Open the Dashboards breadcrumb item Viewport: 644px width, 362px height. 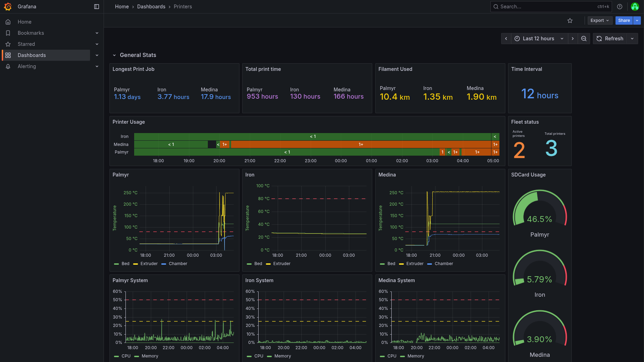coord(151,7)
